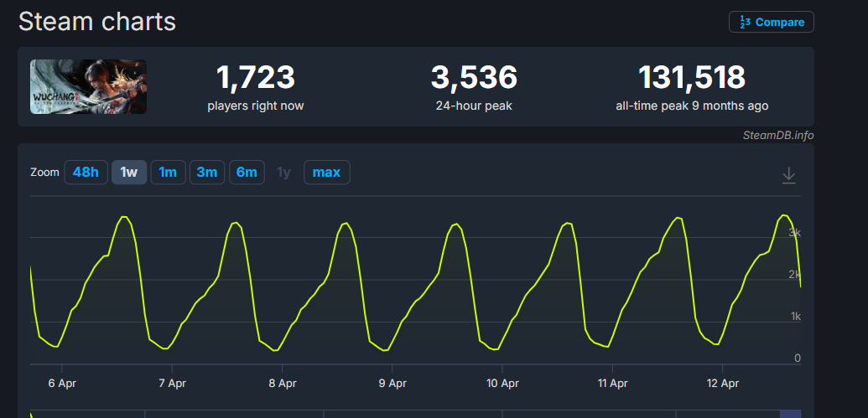Screen dimensions: 868x418
Task: Switch zoom to 3m
Action: click(x=207, y=172)
